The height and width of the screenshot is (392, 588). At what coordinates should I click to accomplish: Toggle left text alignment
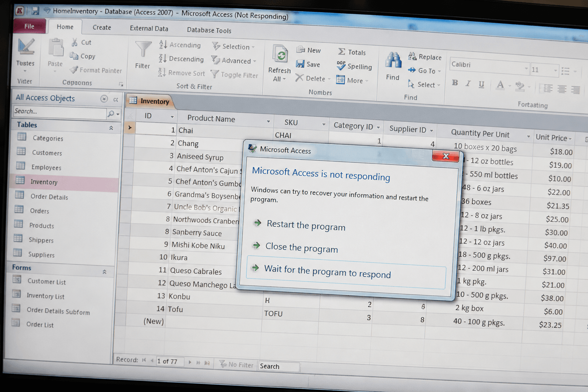pos(548,88)
